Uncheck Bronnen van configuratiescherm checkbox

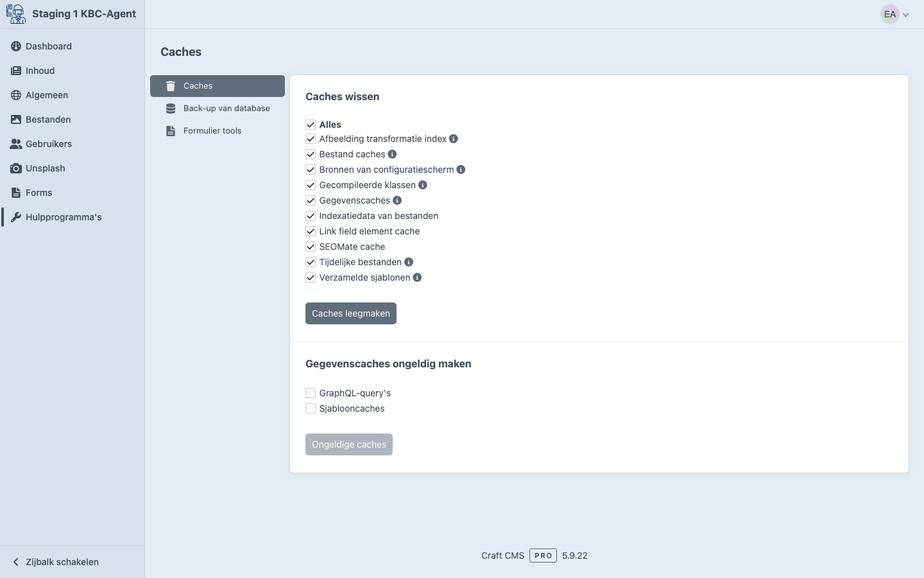pyautogui.click(x=311, y=170)
